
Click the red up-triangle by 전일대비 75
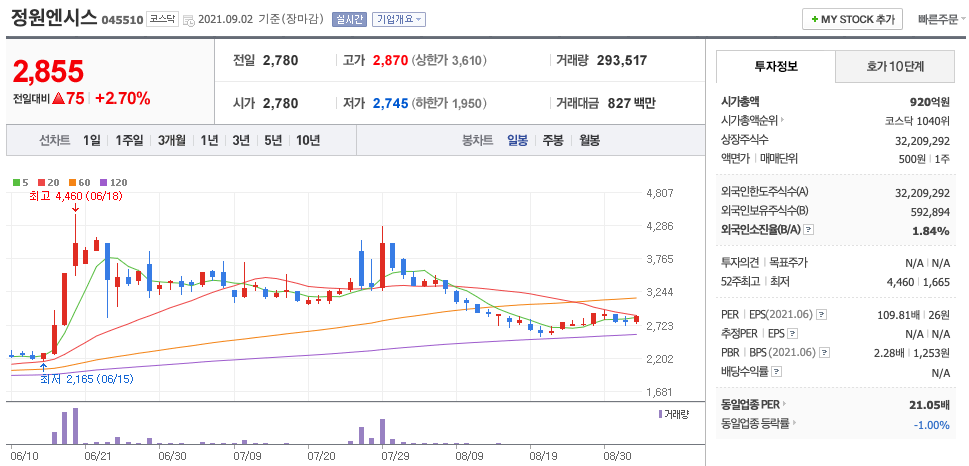(59, 98)
